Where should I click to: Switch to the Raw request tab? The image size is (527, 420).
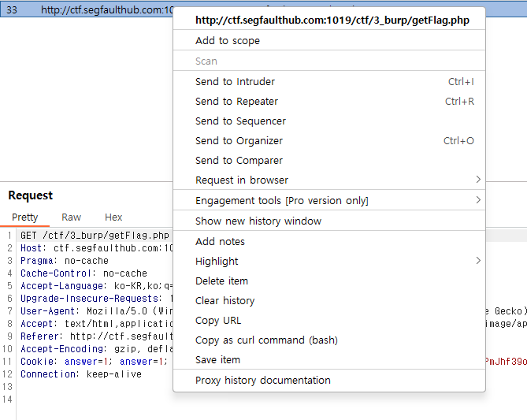(71, 217)
